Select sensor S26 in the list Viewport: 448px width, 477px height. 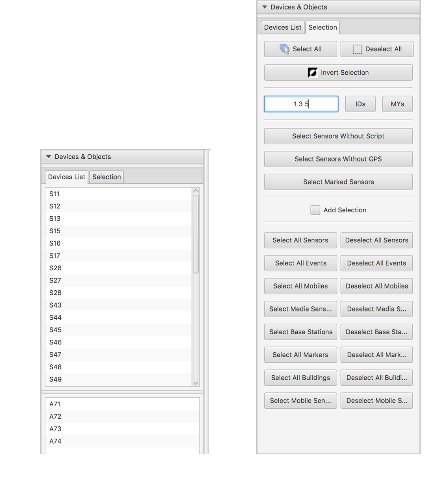(56, 268)
